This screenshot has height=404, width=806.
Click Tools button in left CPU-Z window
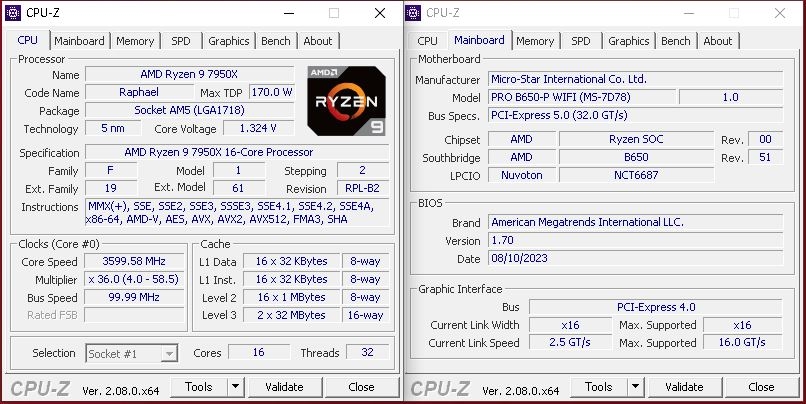click(x=198, y=387)
